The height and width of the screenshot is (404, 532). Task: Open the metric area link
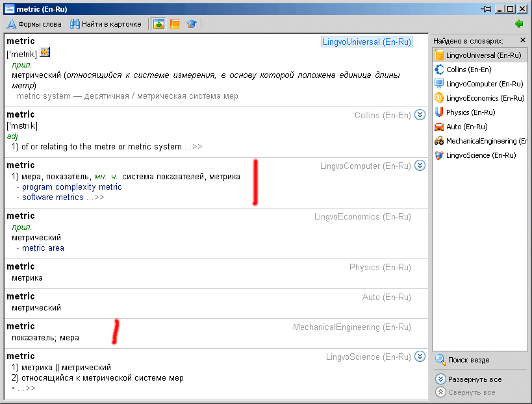[43, 248]
